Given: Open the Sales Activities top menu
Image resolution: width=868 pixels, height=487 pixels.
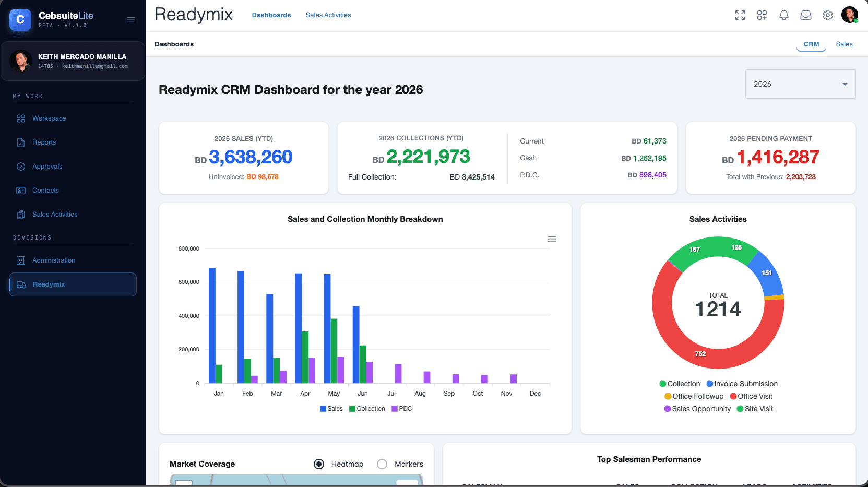Looking at the screenshot, I should (328, 15).
